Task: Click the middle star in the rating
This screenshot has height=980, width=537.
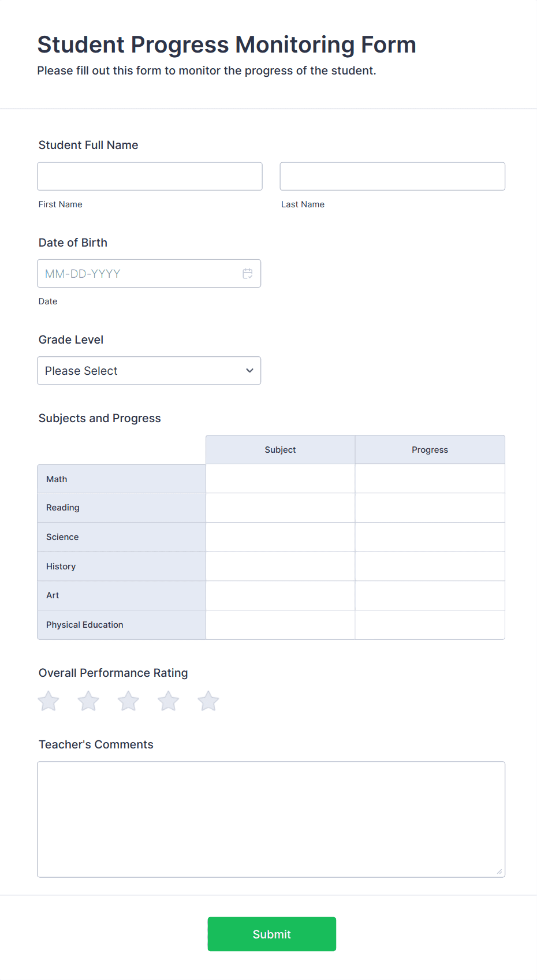Action: coord(128,700)
